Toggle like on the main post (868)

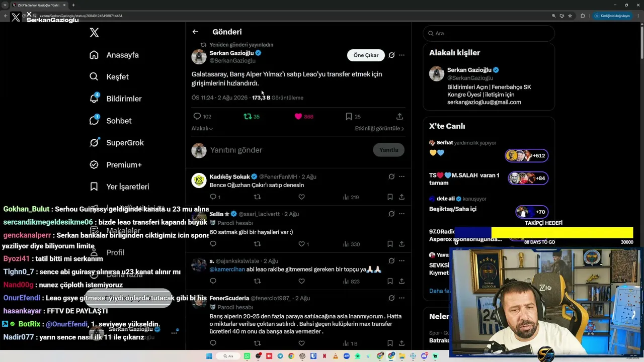304,117
